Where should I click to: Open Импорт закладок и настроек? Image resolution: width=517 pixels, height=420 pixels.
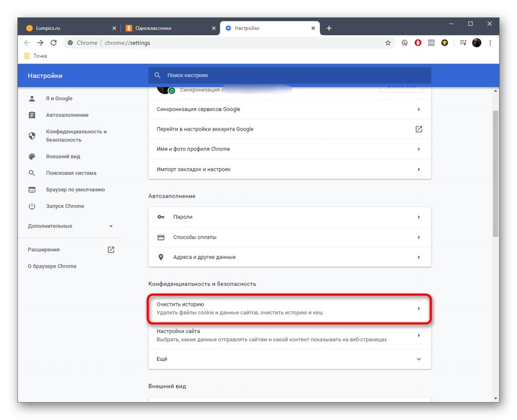[290, 169]
